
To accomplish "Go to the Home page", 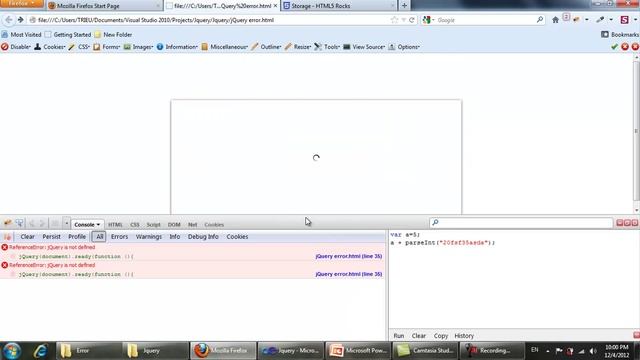I will point(555,20).
